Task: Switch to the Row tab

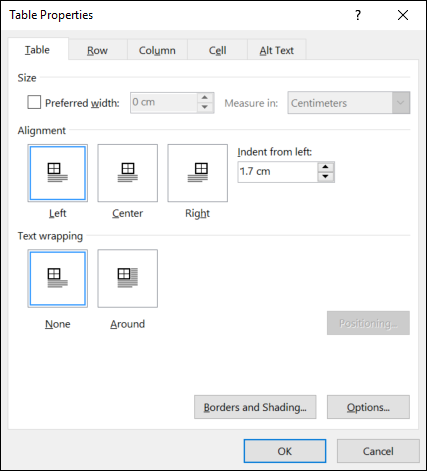Action: [x=97, y=50]
